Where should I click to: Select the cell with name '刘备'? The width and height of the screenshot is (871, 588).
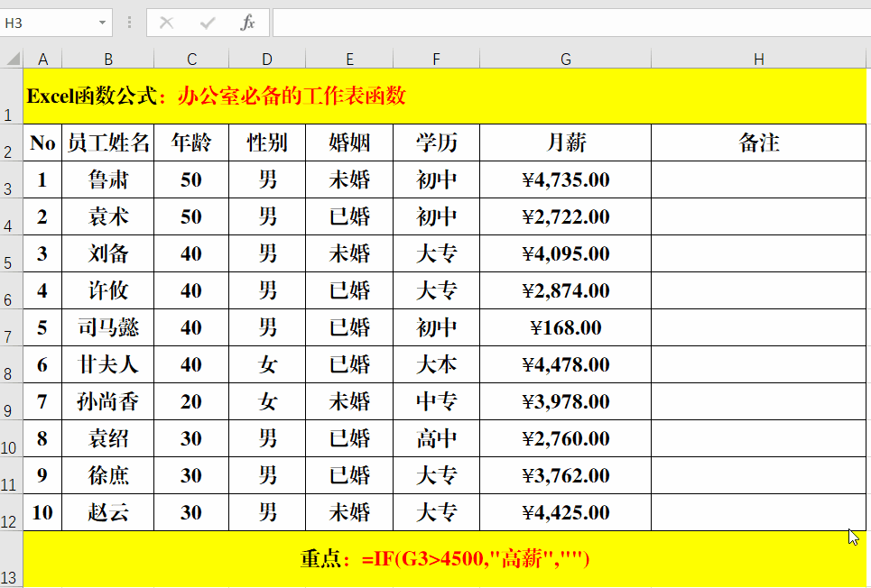click(x=107, y=253)
